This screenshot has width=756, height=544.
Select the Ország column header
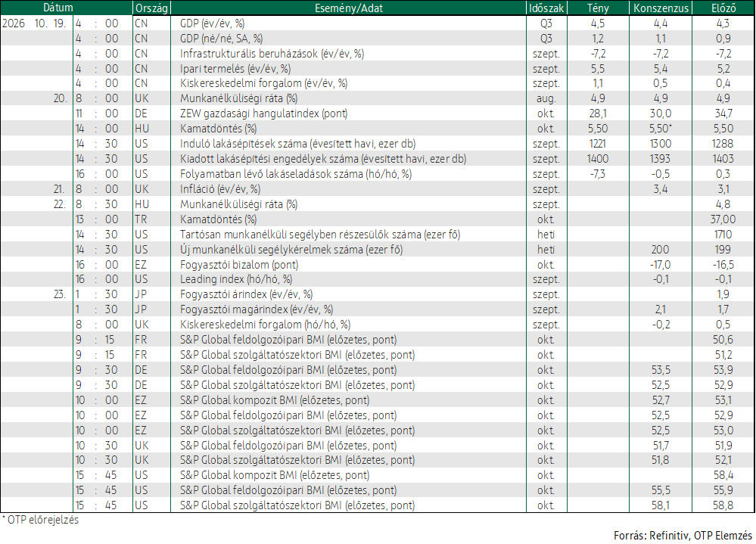click(151, 8)
